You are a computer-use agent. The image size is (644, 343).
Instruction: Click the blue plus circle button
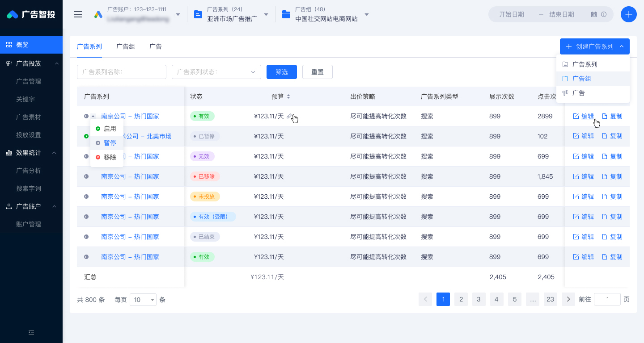coord(629,14)
